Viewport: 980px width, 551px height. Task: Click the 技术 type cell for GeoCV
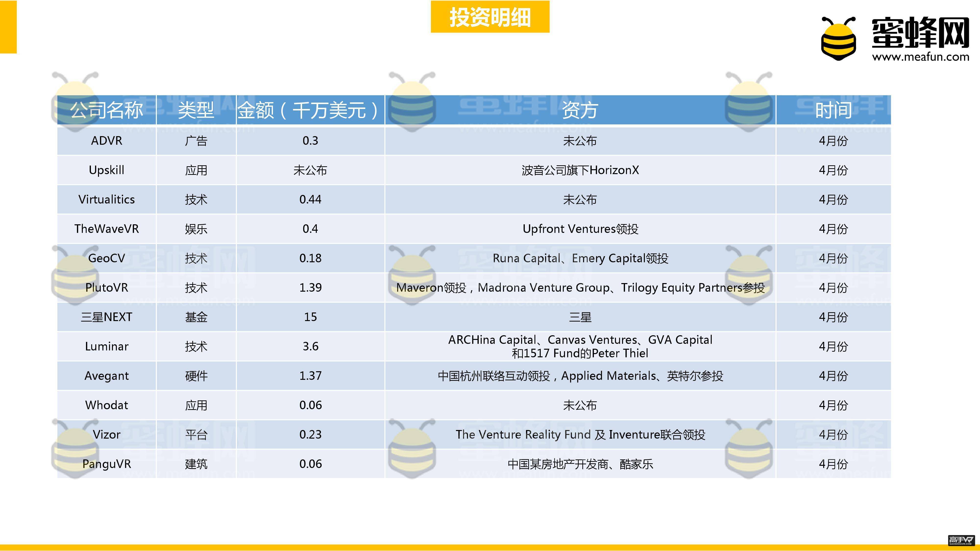point(196,258)
